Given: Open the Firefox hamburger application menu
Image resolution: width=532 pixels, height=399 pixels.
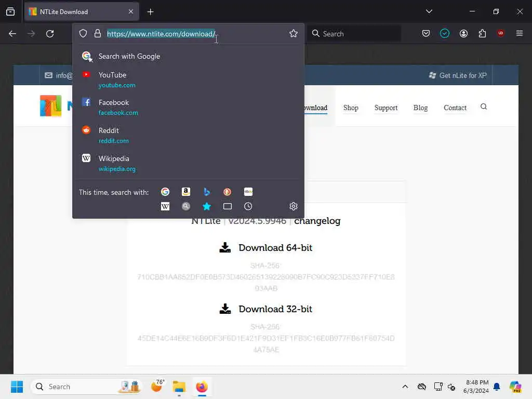Looking at the screenshot, I should pyautogui.click(x=519, y=33).
